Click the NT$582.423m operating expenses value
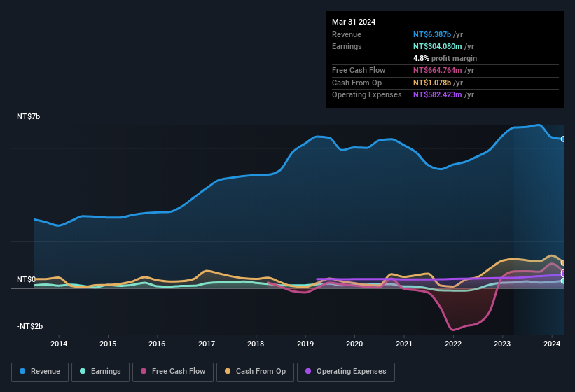Screen dimensions: 575x392 (x=438, y=95)
